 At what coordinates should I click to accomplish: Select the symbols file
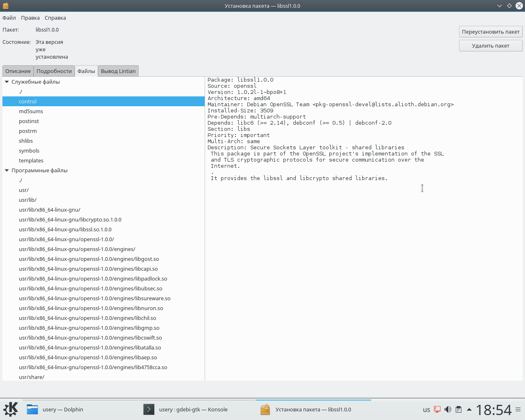pos(103,151)
